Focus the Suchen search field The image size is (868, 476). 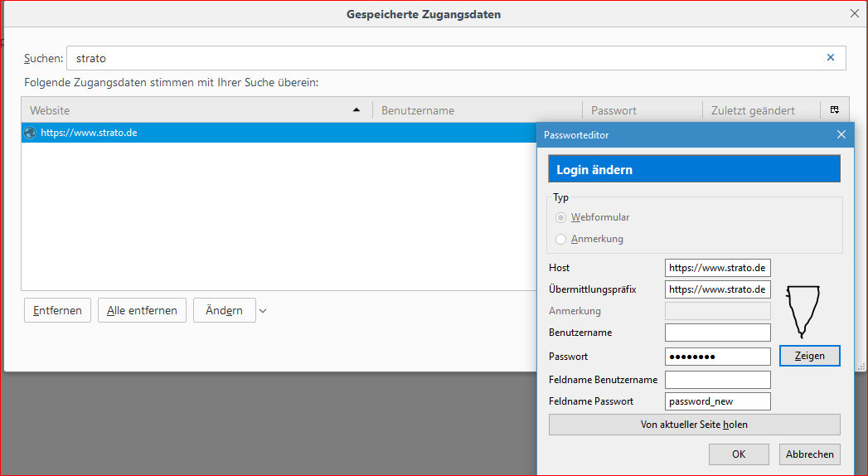[456, 58]
